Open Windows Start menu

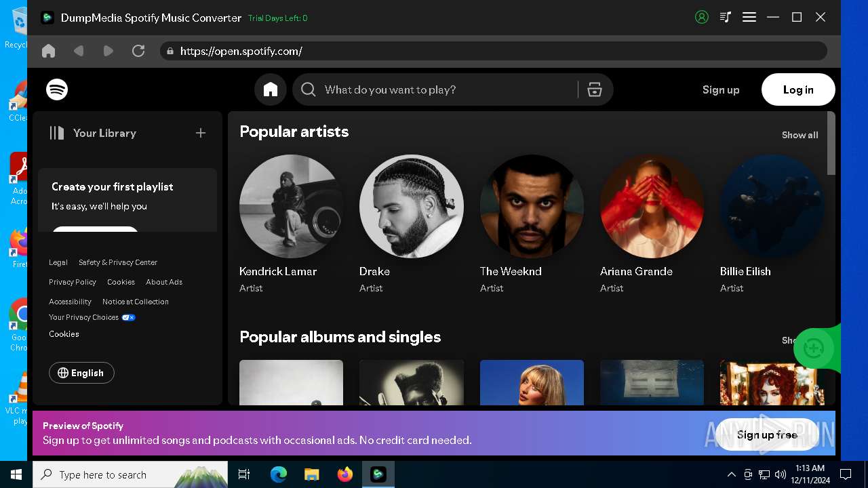[16, 474]
